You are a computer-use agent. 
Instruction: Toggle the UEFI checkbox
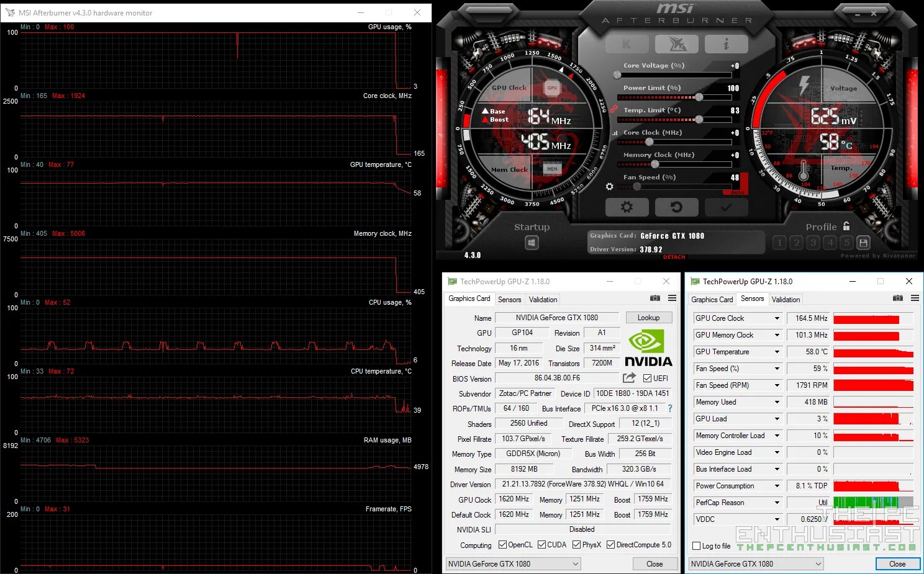click(x=647, y=378)
